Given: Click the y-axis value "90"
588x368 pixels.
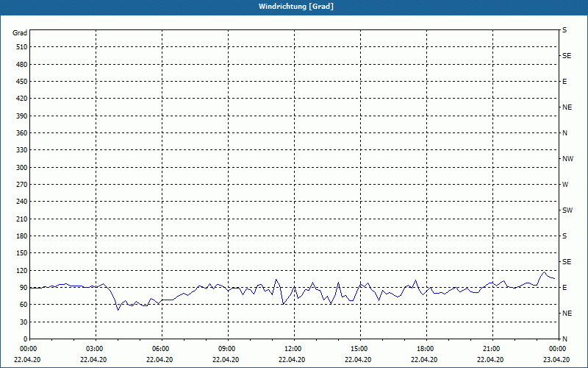Looking at the screenshot, I should pyautogui.click(x=24, y=288).
